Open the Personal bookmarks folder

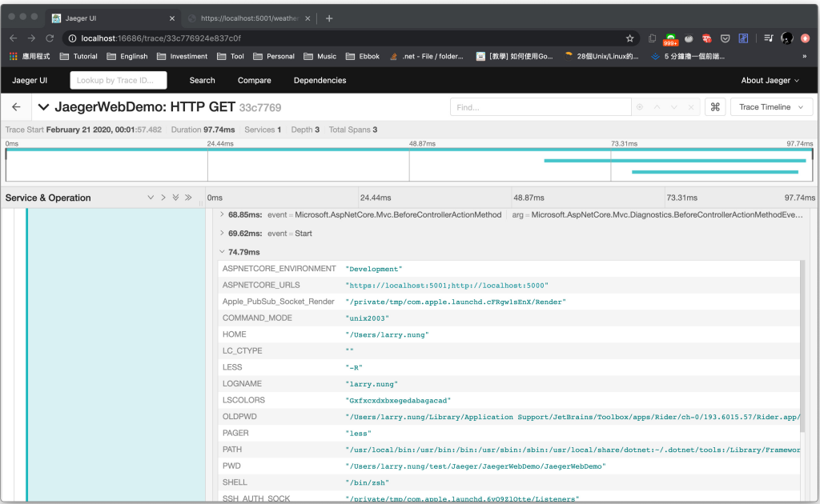point(274,56)
